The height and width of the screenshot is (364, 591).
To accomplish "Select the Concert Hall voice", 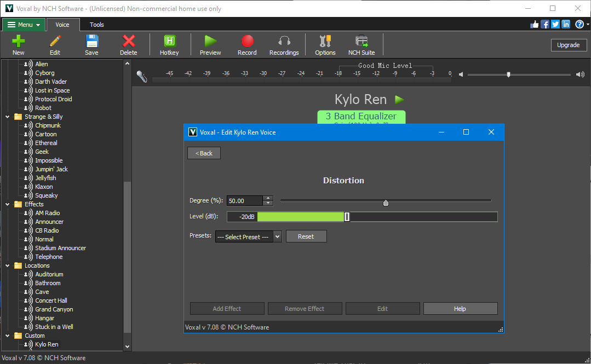I will 51,301.
